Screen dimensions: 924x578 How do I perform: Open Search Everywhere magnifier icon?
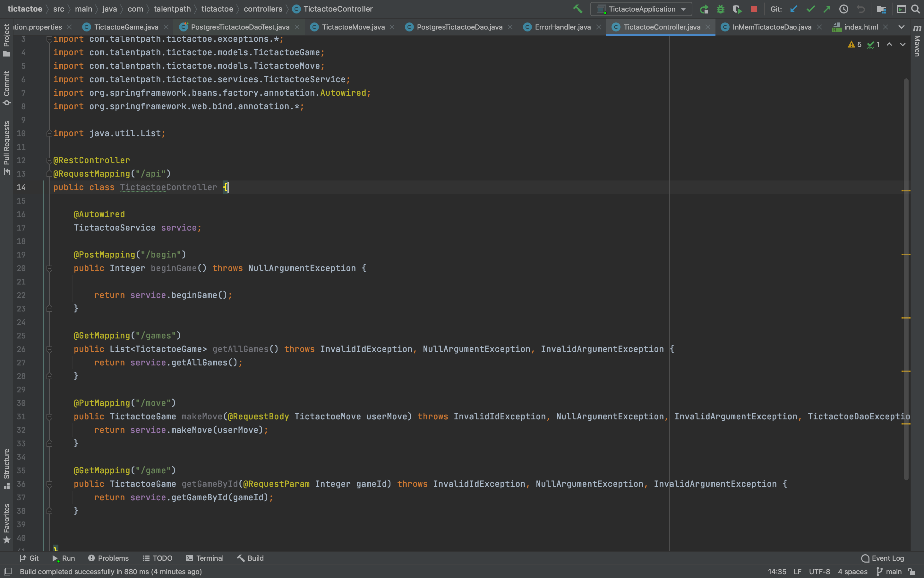pyautogui.click(x=916, y=9)
